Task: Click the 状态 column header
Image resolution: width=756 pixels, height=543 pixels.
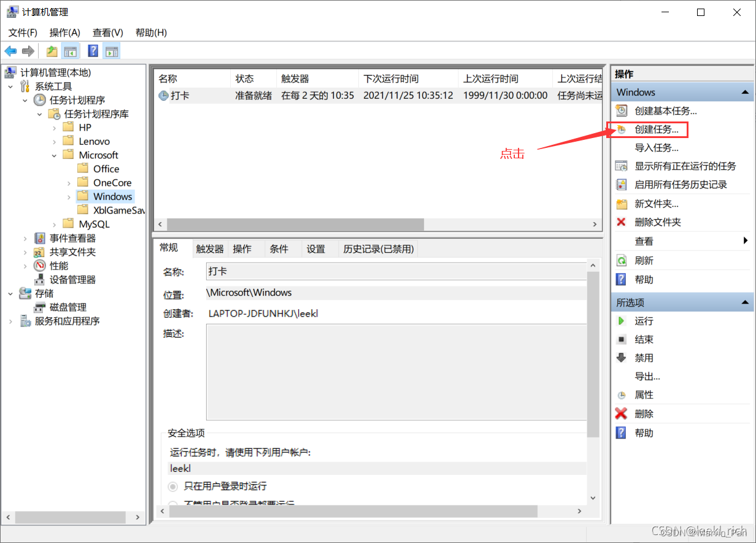Action: (253, 79)
